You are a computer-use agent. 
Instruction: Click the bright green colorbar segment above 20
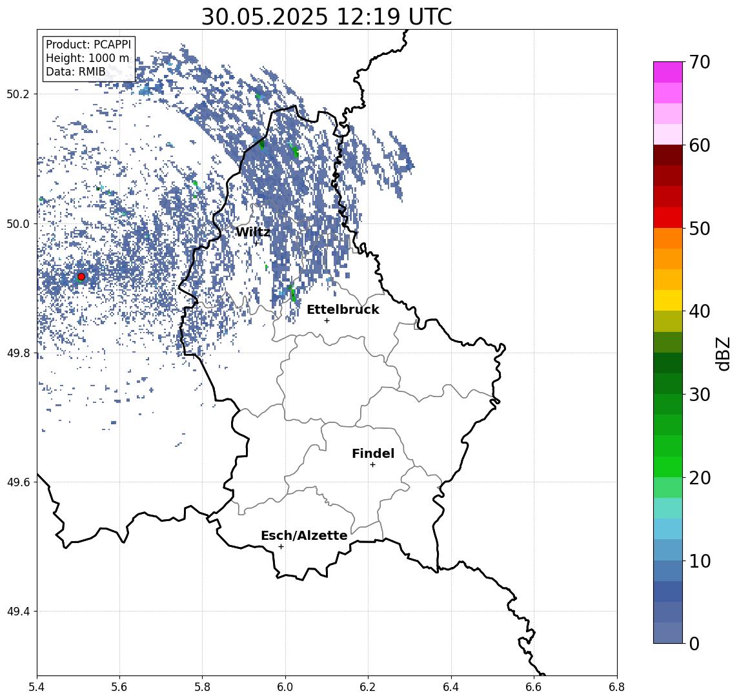click(x=668, y=466)
